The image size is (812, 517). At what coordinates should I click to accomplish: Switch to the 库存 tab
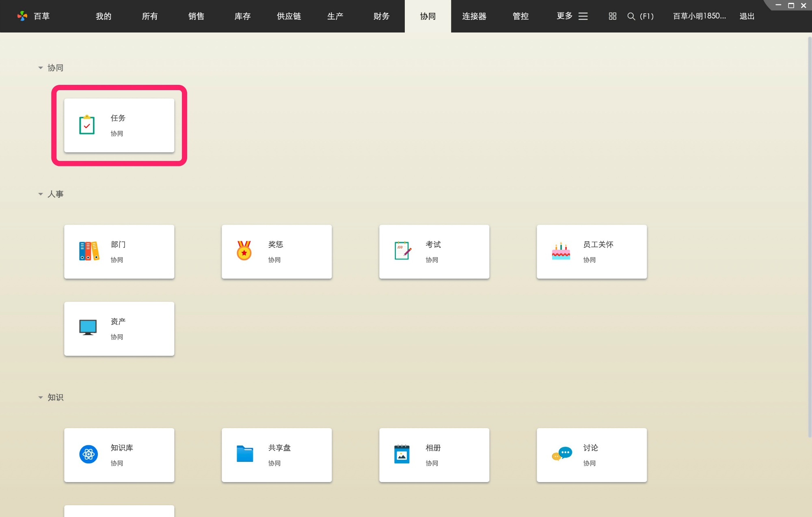click(x=242, y=16)
